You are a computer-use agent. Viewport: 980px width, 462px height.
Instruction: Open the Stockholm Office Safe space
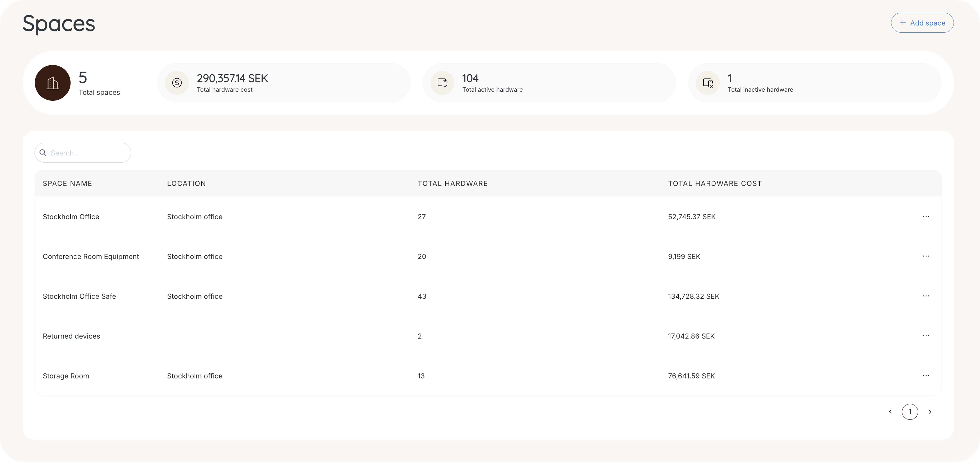(x=79, y=297)
